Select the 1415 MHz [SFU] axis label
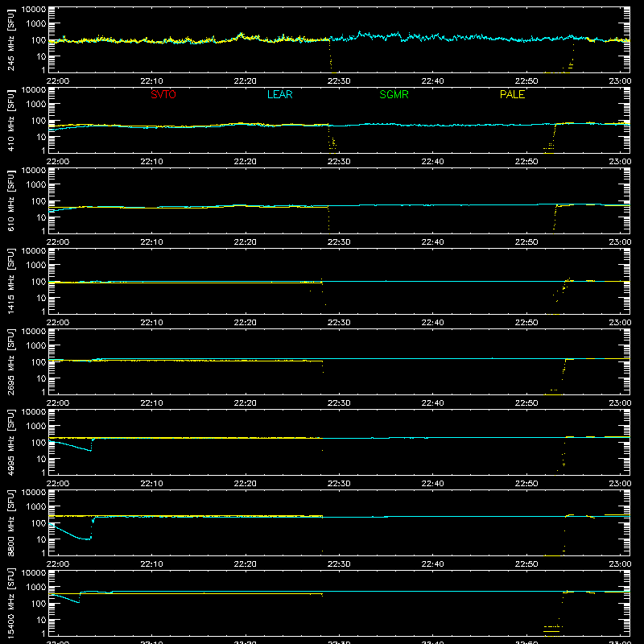 pyautogui.click(x=11, y=281)
